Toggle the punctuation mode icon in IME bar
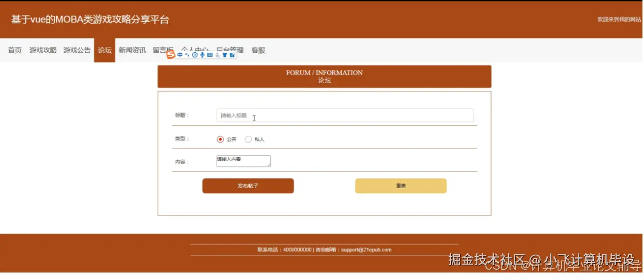Screen dimensions: 644x276 click(x=187, y=55)
